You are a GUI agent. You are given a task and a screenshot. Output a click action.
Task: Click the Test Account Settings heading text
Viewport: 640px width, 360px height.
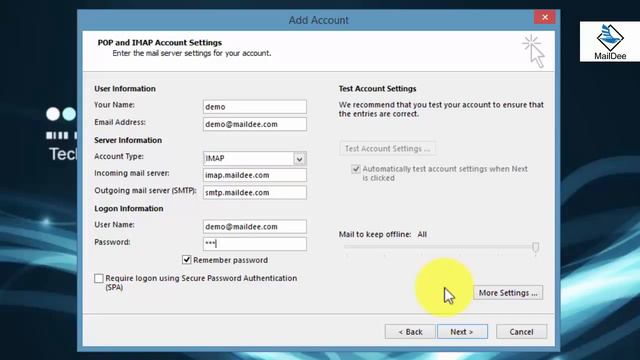(378, 89)
